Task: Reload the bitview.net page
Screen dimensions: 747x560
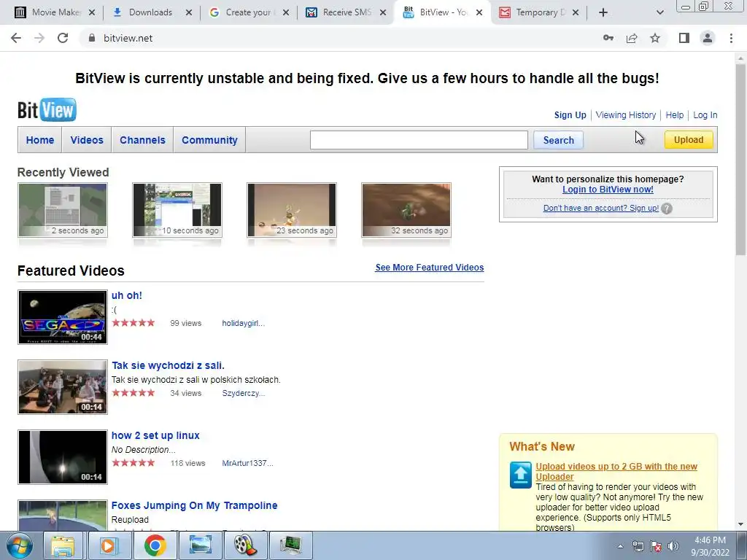Action: pos(63,38)
